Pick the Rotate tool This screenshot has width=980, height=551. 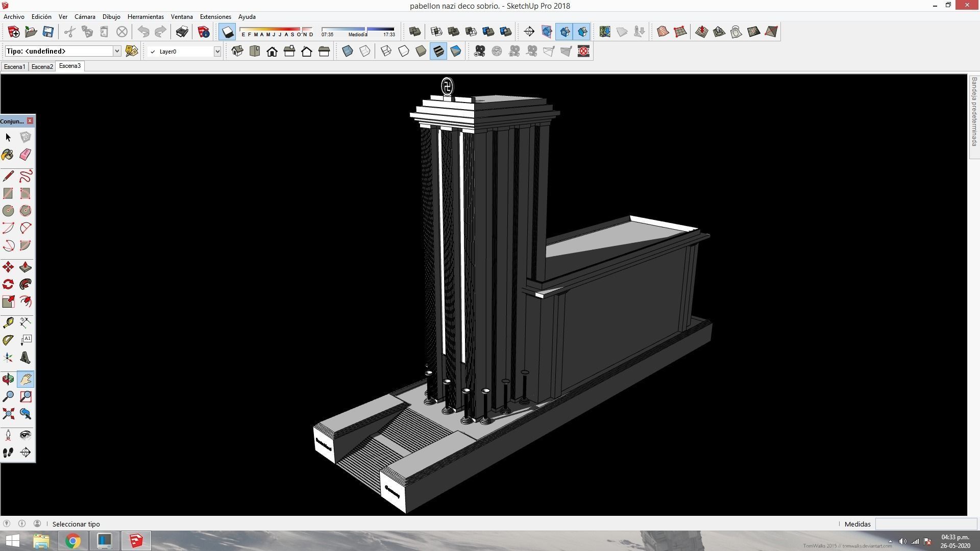[8, 284]
